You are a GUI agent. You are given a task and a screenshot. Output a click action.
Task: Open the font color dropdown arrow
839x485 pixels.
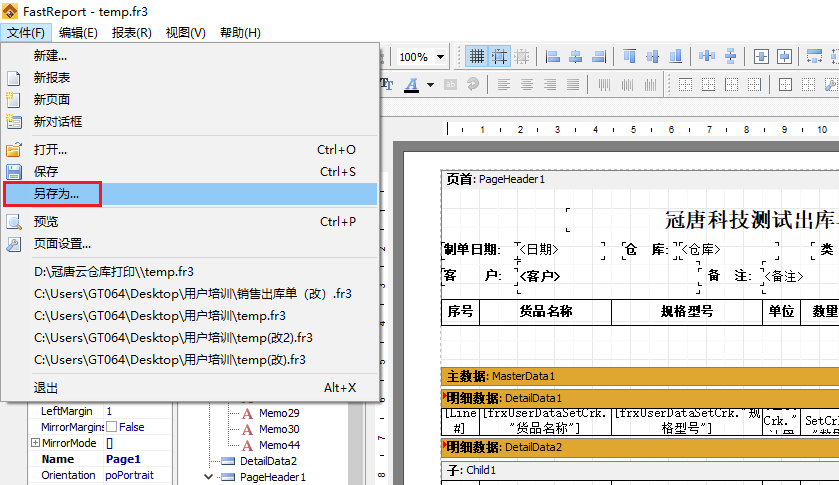pyautogui.click(x=430, y=85)
